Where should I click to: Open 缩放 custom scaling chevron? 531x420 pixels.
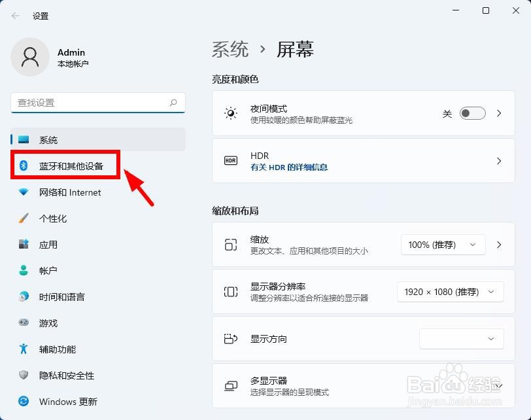click(499, 245)
